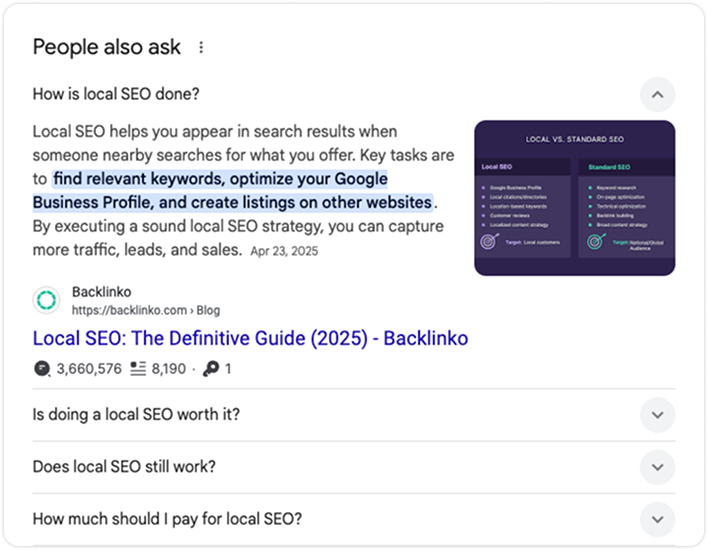708x550 pixels.
Task: Open the Local SEO Definitive Guide link
Action: click(x=250, y=338)
